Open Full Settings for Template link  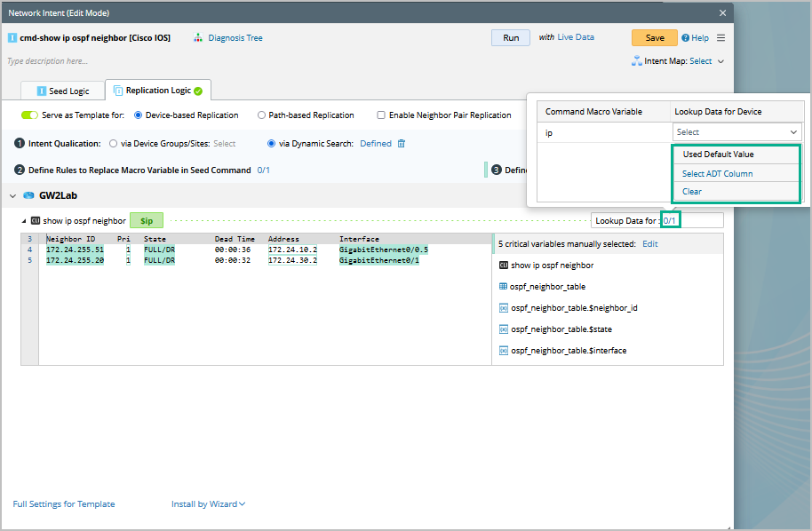click(x=63, y=504)
